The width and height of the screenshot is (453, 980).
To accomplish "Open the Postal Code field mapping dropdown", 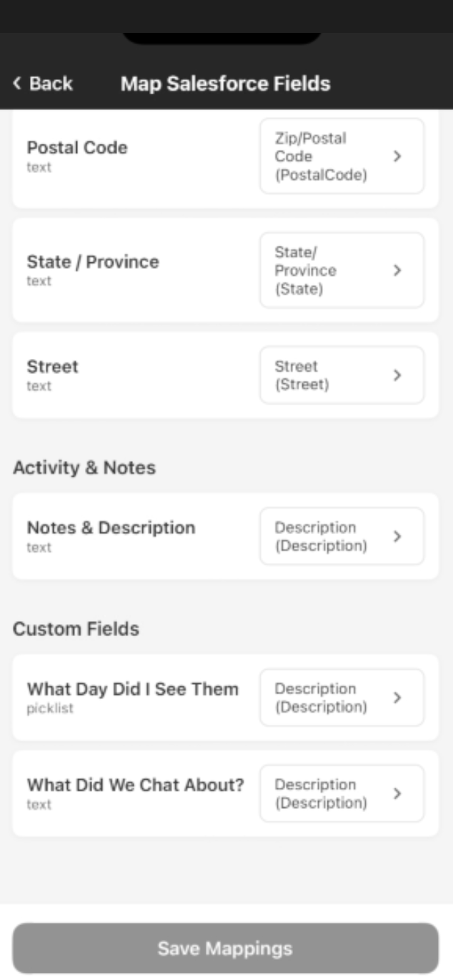I will [341, 156].
